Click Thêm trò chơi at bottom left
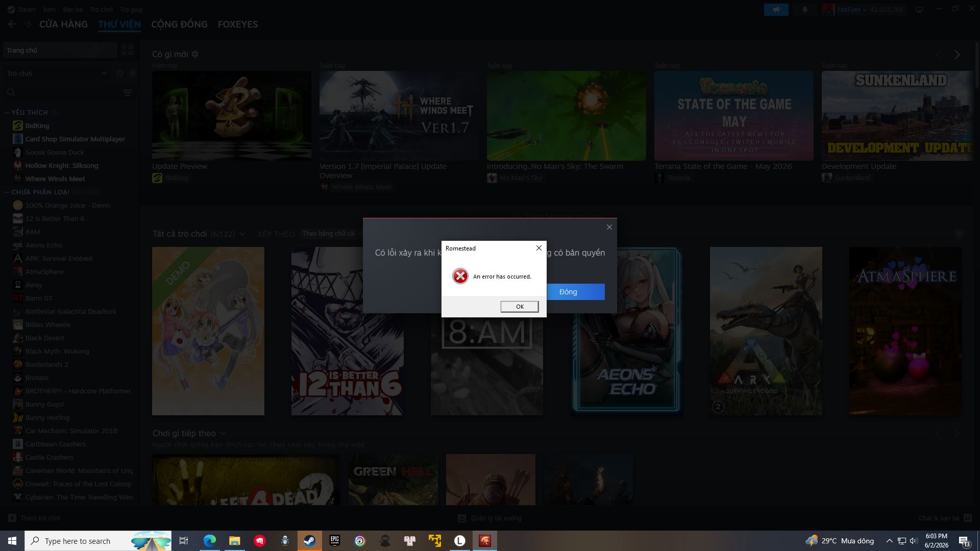The width and height of the screenshot is (980, 551). point(34,518)
